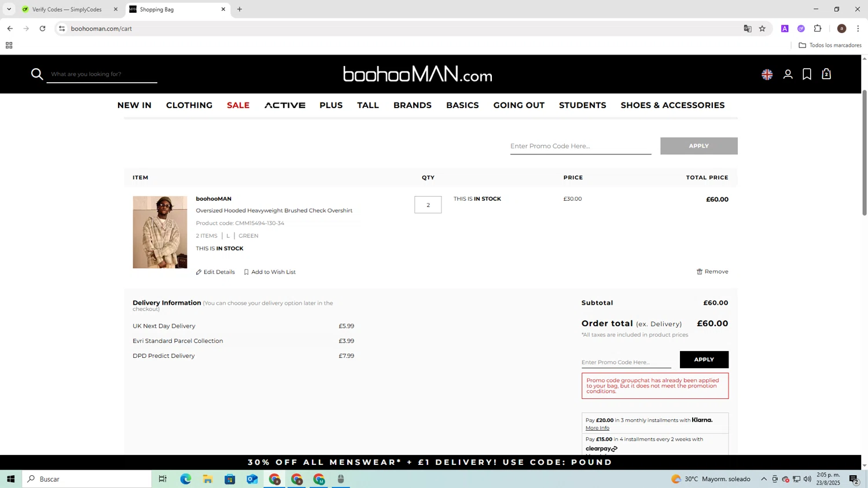Click the translate page icon

pos(747,28)
